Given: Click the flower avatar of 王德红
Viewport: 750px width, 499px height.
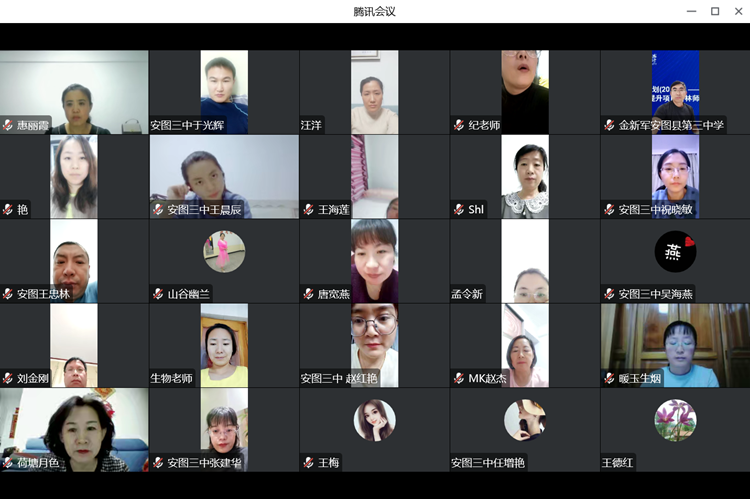Looking at the screenshot, I should click(675, 420).
